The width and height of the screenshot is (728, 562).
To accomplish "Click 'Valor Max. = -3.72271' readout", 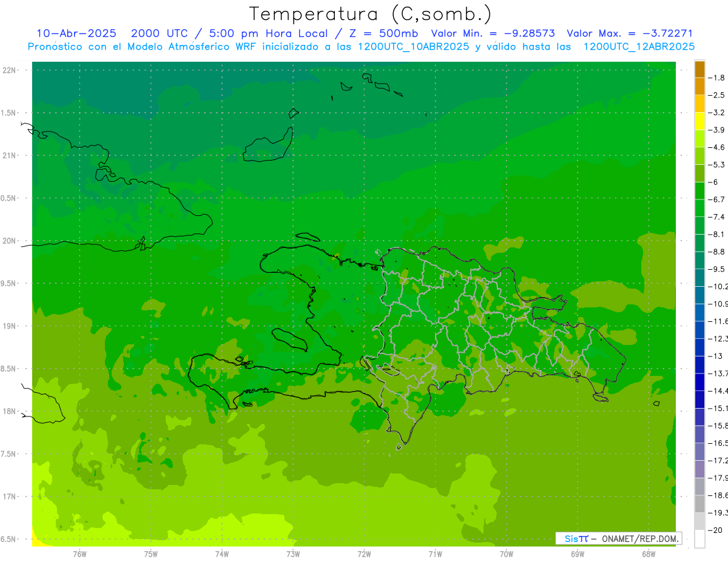I will click(630, 33).
